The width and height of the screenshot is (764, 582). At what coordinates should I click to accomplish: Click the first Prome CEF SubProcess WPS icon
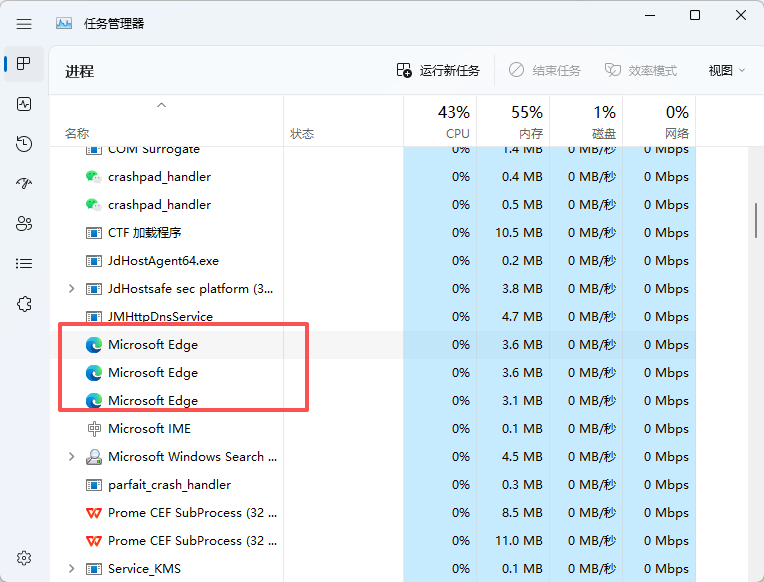coord(94,513)
